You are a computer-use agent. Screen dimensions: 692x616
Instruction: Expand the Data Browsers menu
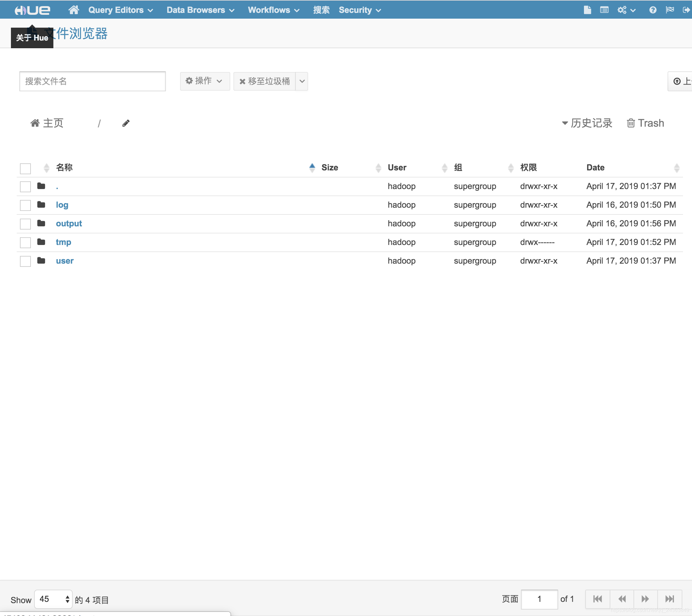(200, 10)
